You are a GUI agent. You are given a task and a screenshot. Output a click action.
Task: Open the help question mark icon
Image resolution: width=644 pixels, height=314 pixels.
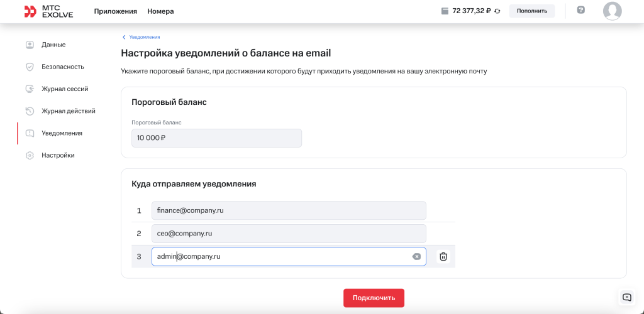[580, 10]
